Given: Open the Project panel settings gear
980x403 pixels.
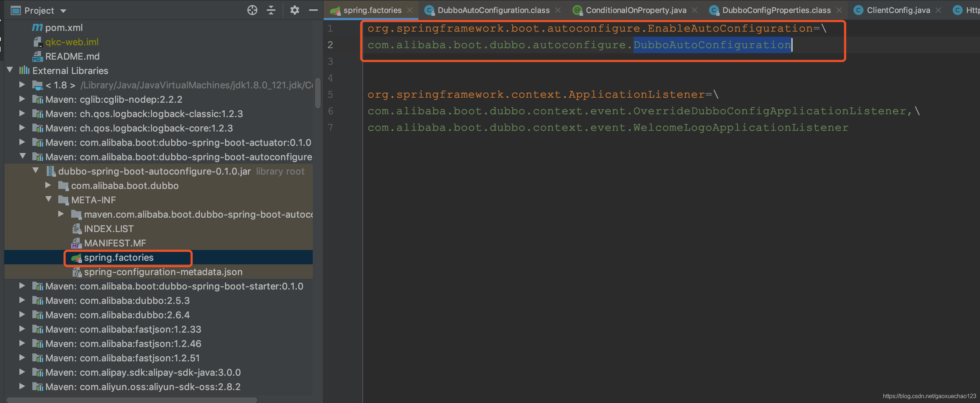Looking at the screenshot, I should (x=294, y=10).
